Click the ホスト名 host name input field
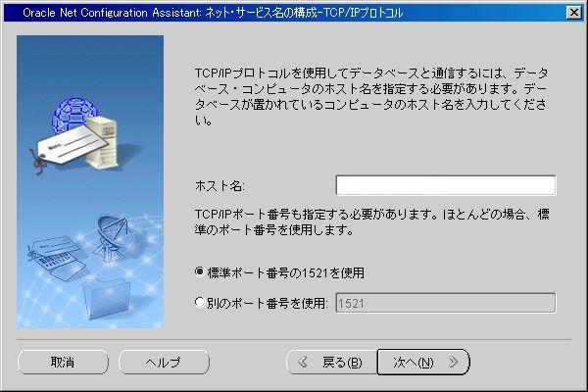Viewport: 588px width, 392px height. click(446, 185)
